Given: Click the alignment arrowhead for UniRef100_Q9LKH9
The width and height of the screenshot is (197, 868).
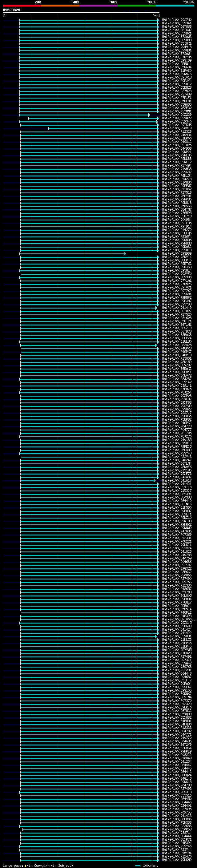Looking at the screenshot, I should coord(158,860).
